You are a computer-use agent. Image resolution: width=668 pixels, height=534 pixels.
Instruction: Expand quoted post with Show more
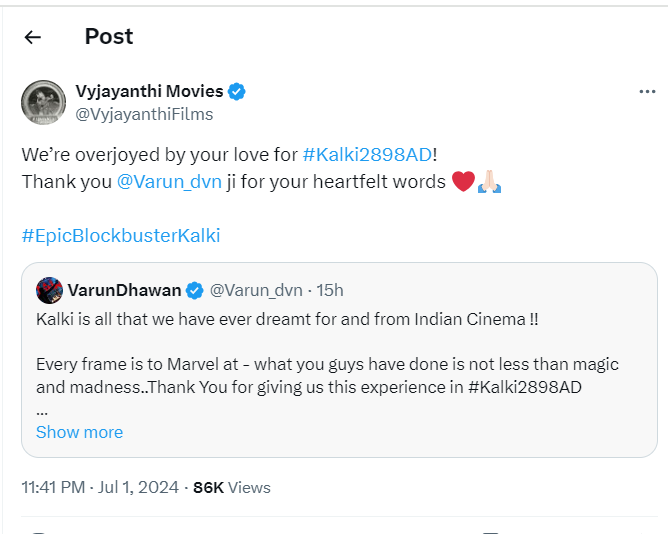coord(79,432)
